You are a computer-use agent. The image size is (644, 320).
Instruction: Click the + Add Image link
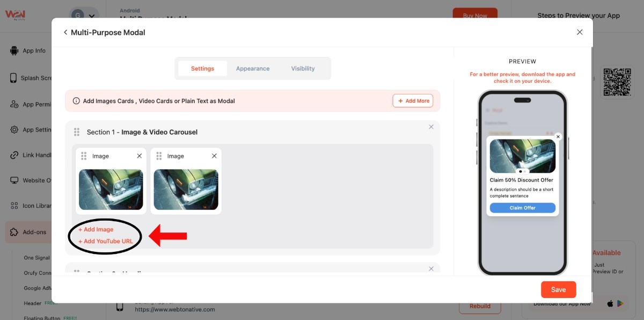pos(96,229)
